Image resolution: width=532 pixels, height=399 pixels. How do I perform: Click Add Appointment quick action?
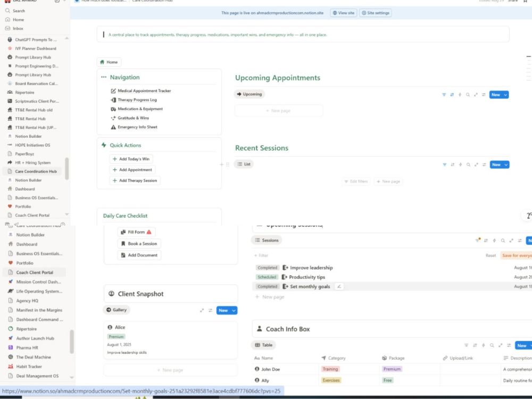132,170
